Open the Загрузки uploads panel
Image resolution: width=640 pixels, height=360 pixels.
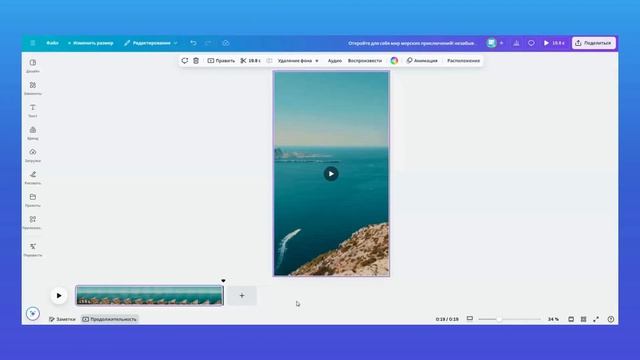[33, 155]
